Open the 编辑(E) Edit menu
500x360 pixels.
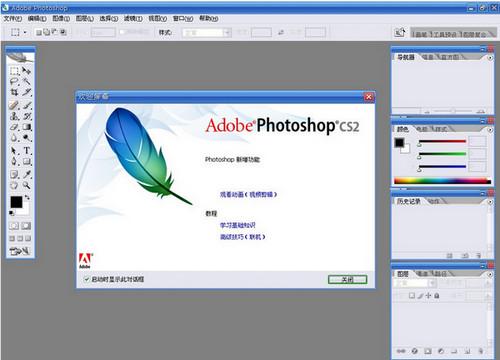pos(37,19)
